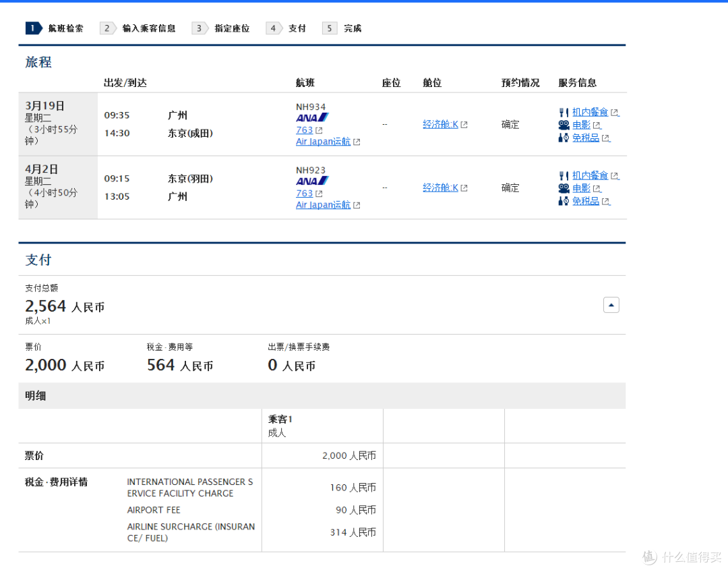Click external-link icon beside Air Japan运航 for NH934

pyautogui.click(x=357, y=142)
